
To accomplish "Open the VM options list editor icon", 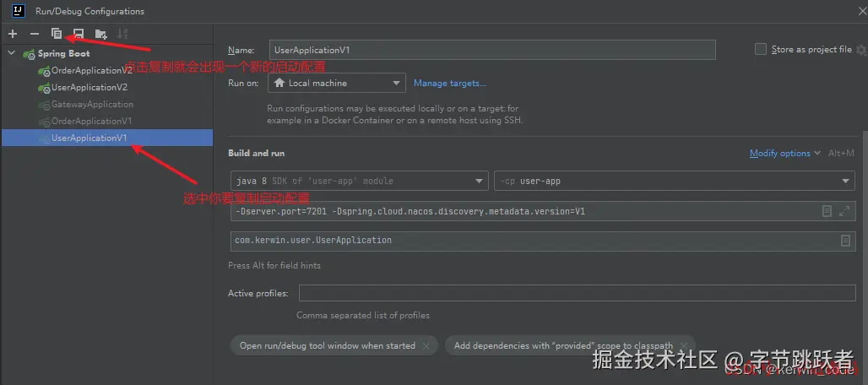I will coord(827,211).
